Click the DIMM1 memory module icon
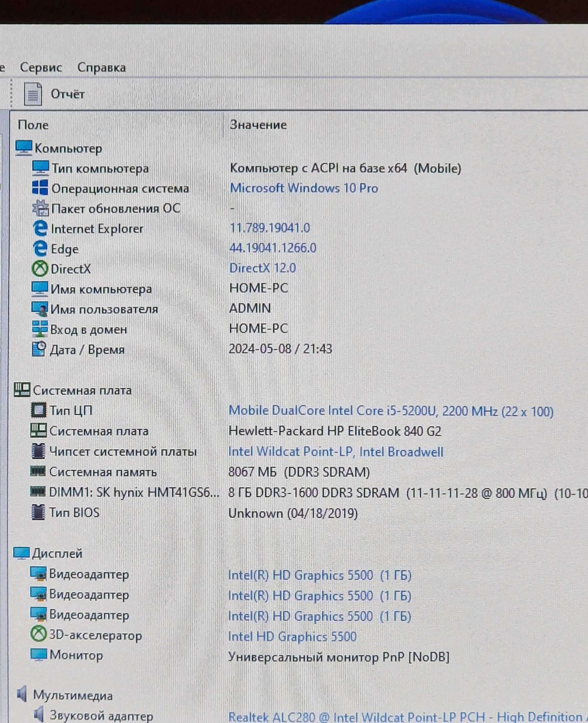This screenshot has height=723, width=588. point(37,491)
